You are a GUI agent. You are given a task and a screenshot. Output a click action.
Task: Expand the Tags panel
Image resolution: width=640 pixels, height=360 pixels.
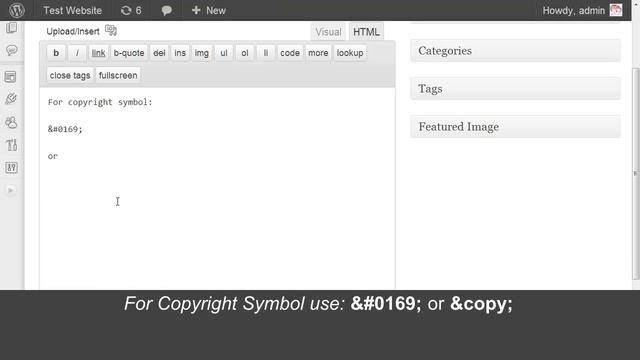tap(515, 89)
